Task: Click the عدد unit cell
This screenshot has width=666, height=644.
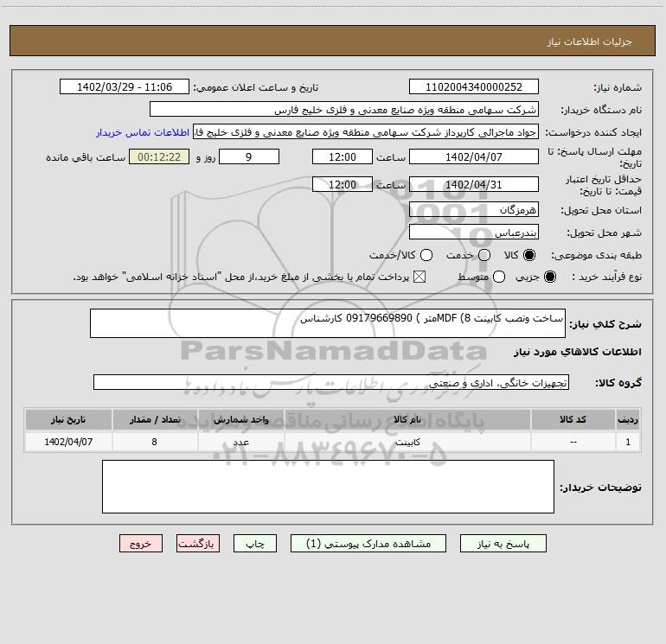Action: [x=240, y=442]
